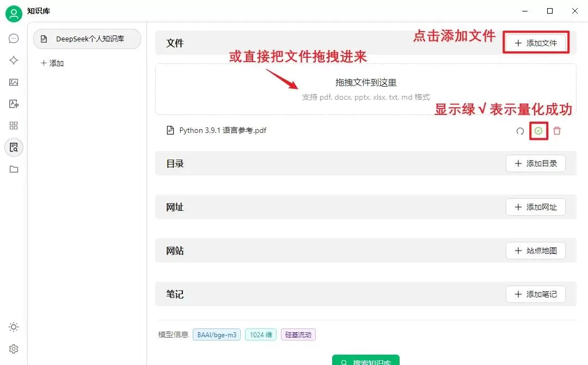Open the settings gear icon
588x365 pixels.
click(x=14, y=349)
